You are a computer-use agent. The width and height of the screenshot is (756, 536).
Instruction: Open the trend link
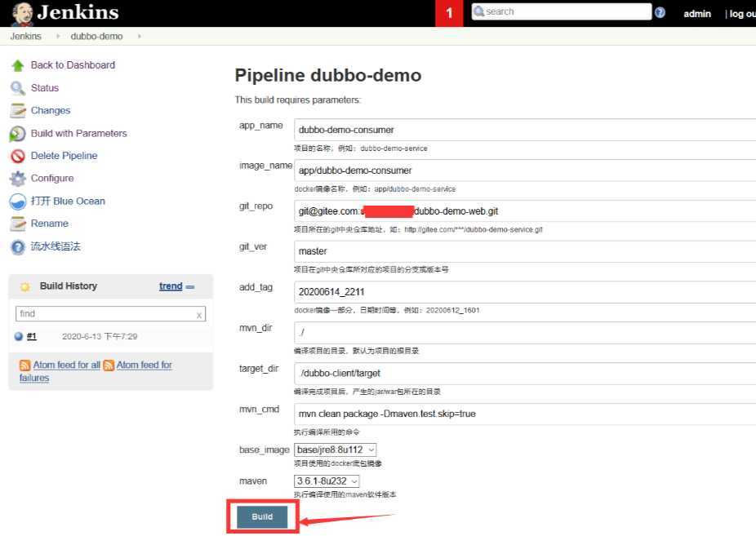171,286
